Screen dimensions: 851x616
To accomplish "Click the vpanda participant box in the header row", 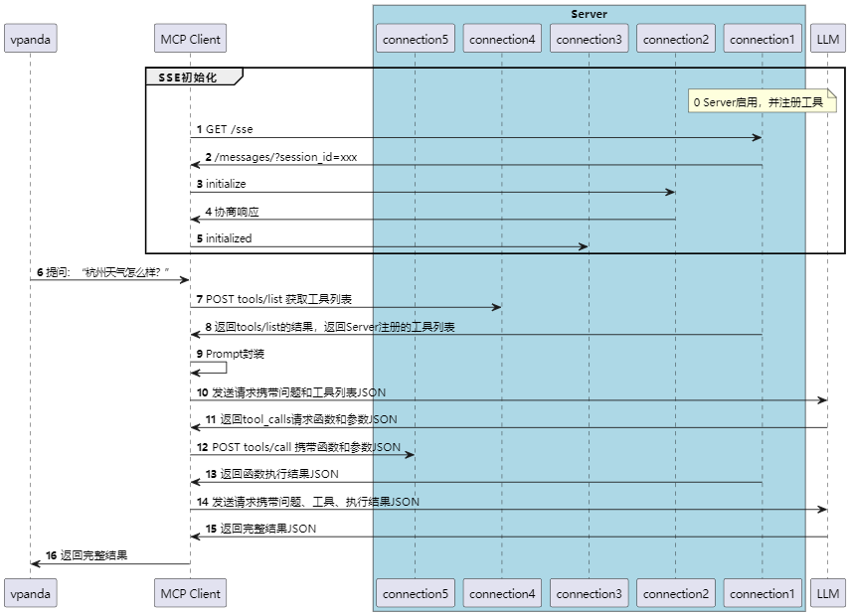I will click(30, 39).
